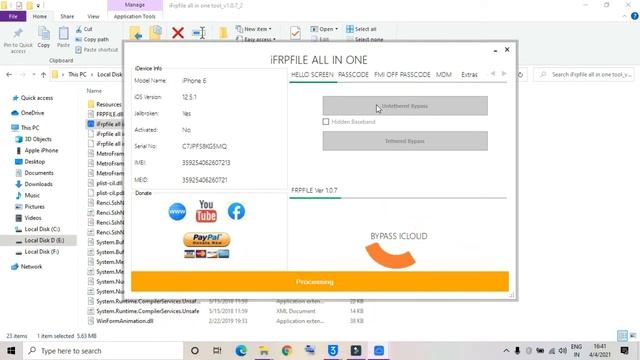Open Microsoft Edge from the taskbar

click(241, 351)
